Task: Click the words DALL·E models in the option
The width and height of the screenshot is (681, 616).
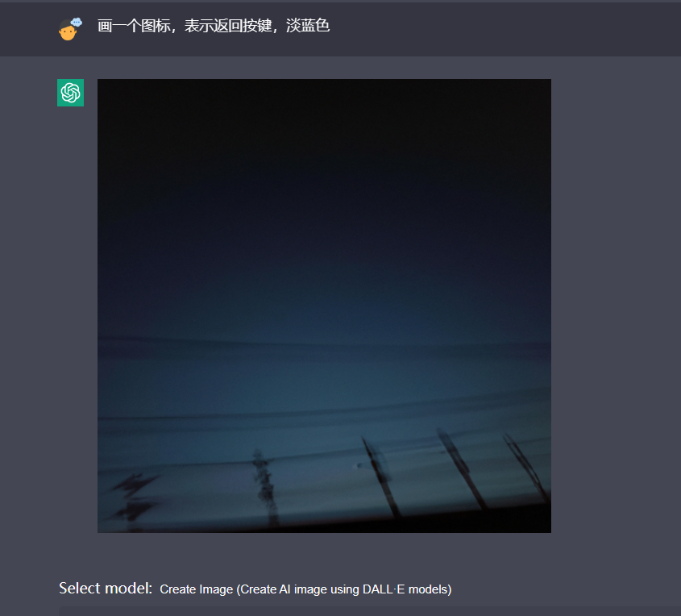Action: tap(407, 589)
